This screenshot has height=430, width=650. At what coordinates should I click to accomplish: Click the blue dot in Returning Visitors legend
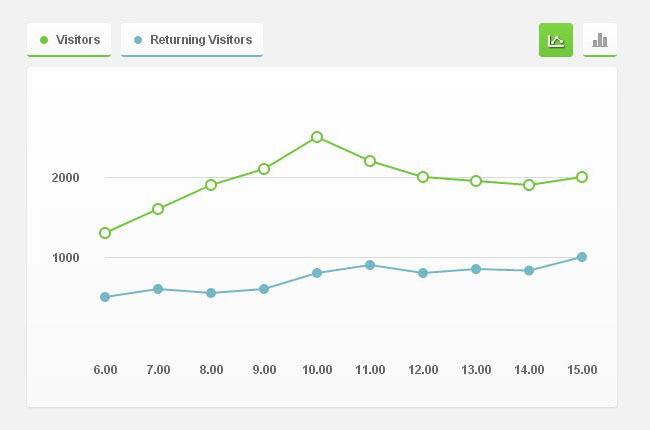click(138, 40)
